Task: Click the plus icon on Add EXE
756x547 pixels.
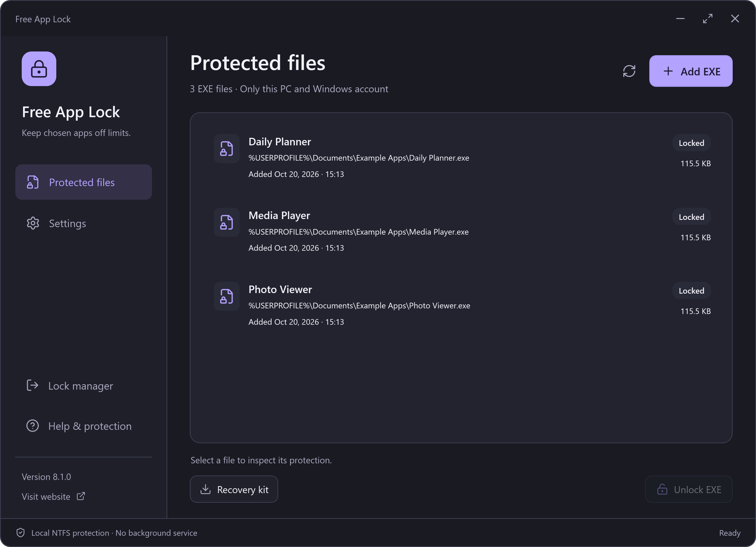Action: [x=668, y=71]
